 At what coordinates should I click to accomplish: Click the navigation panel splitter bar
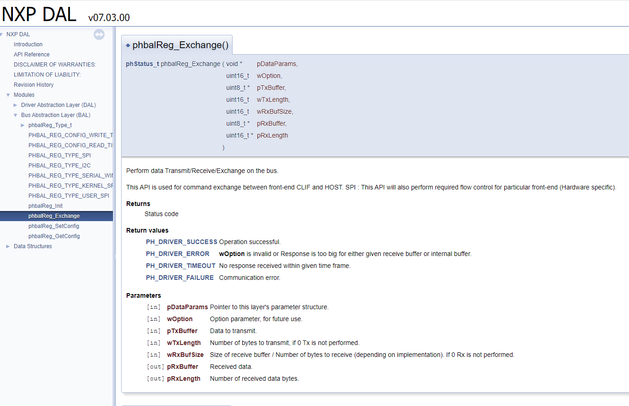click(x=115, y=216)
